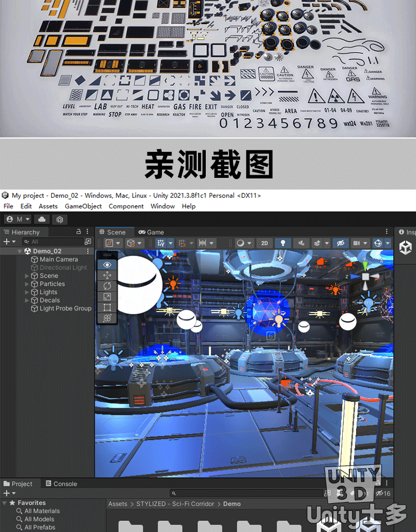Open the Help menu
Image resolution: width=416 pixels, height=532 pixels.
coord(189,206)
